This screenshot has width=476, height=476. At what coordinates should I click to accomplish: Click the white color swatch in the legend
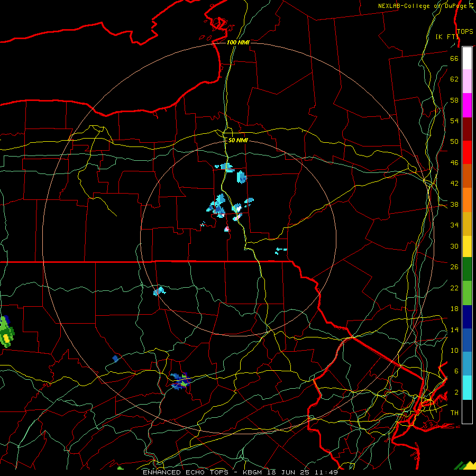tap(467, 58)
